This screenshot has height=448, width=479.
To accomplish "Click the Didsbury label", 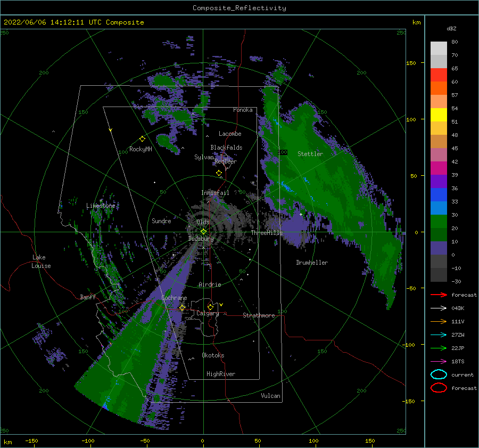I will (x=201, y=239).
